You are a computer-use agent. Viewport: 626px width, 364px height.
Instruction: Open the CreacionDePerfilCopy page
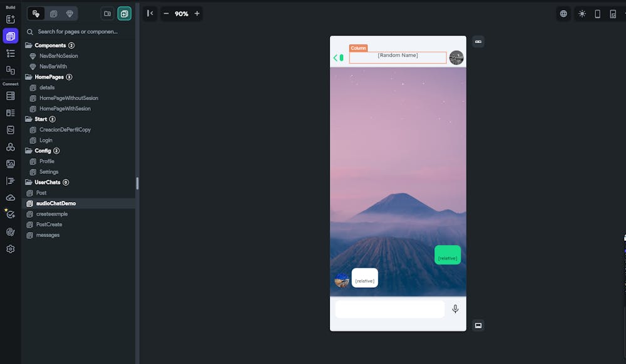(64, 129)
